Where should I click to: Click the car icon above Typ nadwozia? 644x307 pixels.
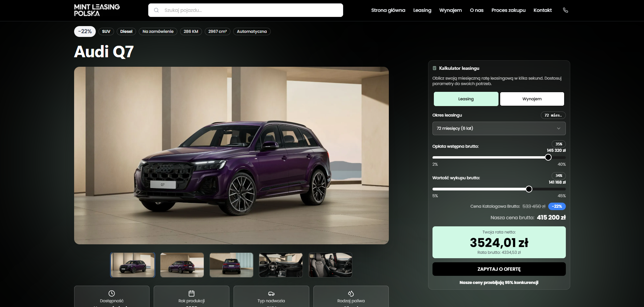pyautogui.click(x=271, y=293)
